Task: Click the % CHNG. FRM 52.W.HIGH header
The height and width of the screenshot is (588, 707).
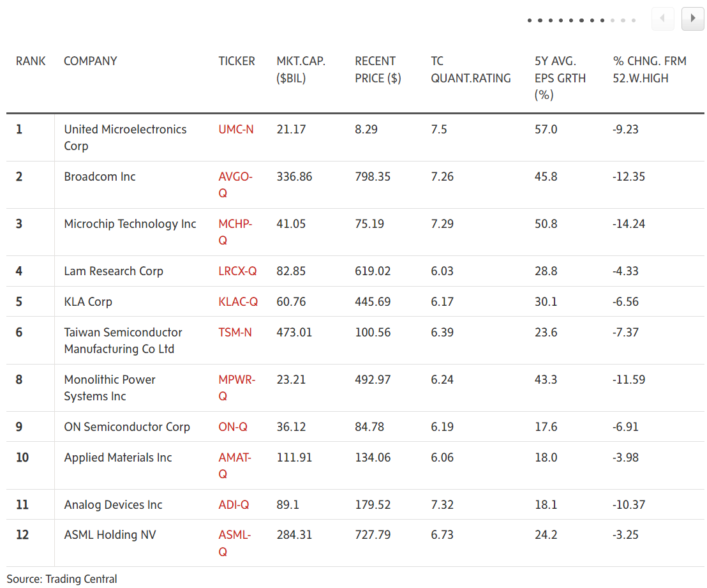Action: [x=650, y=70]
